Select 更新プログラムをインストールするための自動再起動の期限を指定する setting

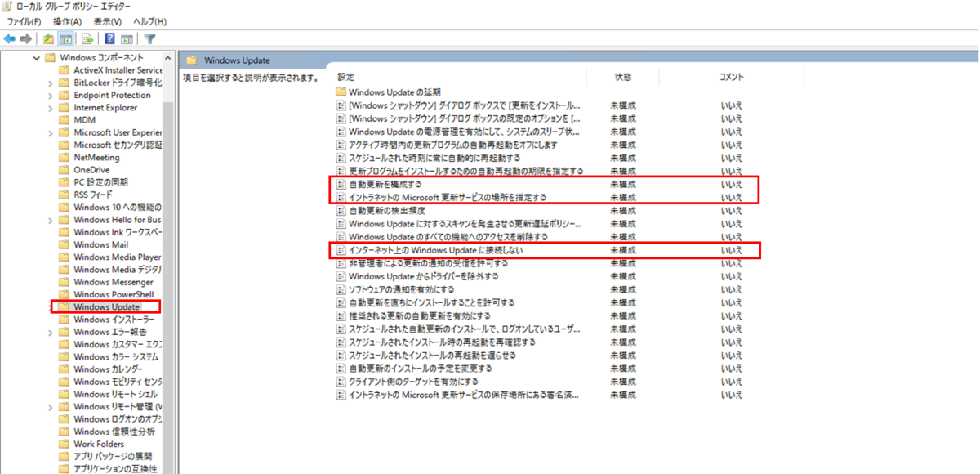click(x=465, y=171)
